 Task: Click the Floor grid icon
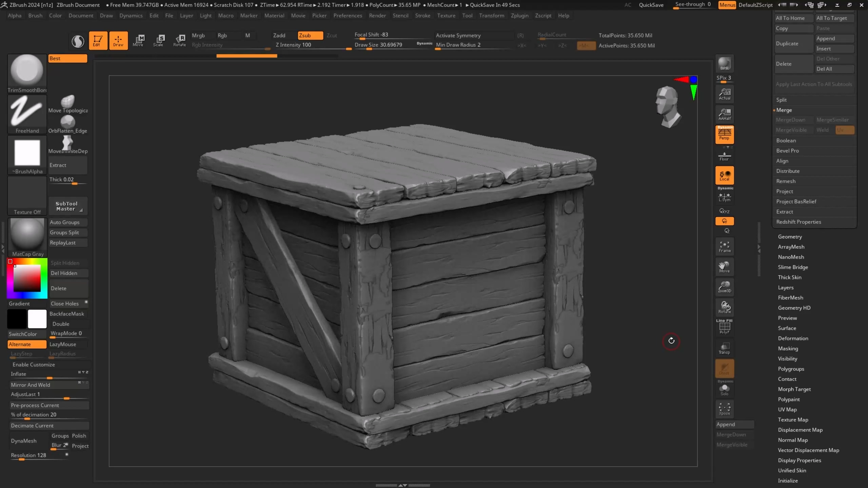(x=724, y=156)
